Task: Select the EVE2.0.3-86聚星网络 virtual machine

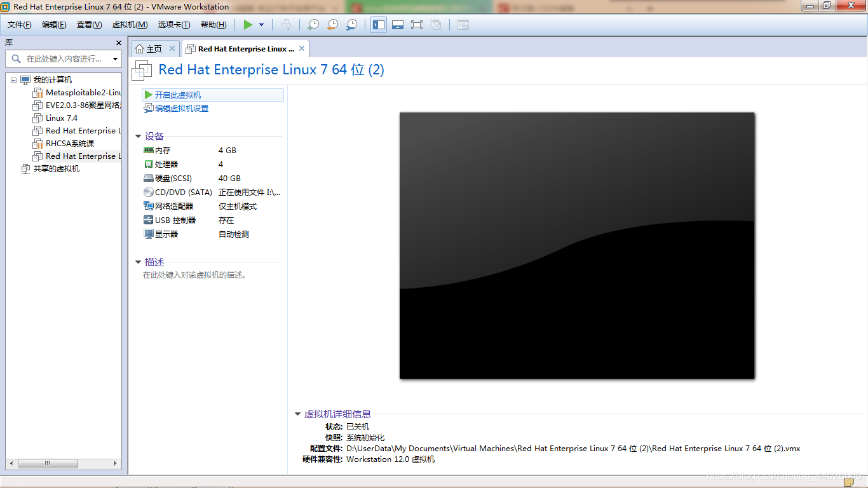Action: click(x=83, y=105)
